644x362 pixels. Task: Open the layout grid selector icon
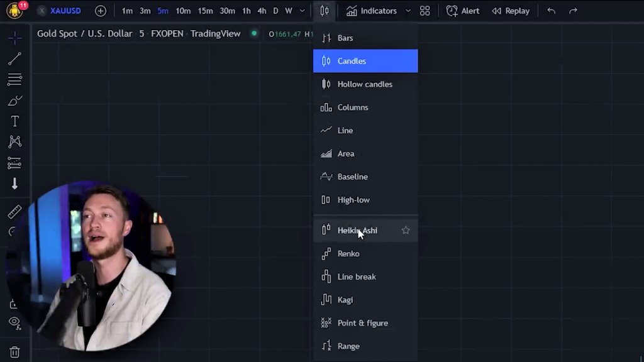[x=425, y=11]
